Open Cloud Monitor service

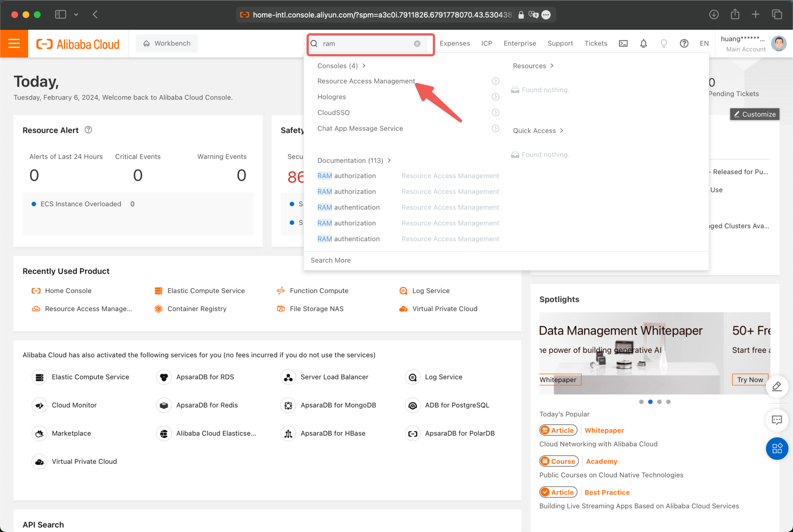click(64, 405)
